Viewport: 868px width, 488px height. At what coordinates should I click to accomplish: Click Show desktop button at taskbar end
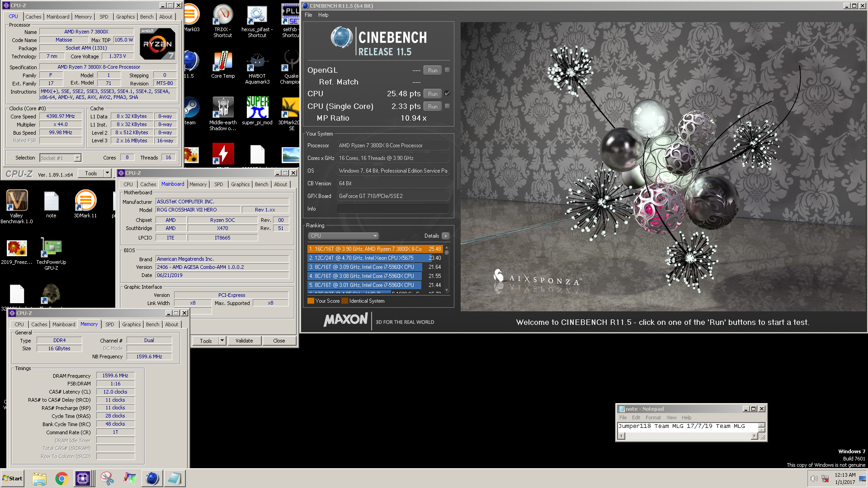pyautogui.click(x=863, y=479)
